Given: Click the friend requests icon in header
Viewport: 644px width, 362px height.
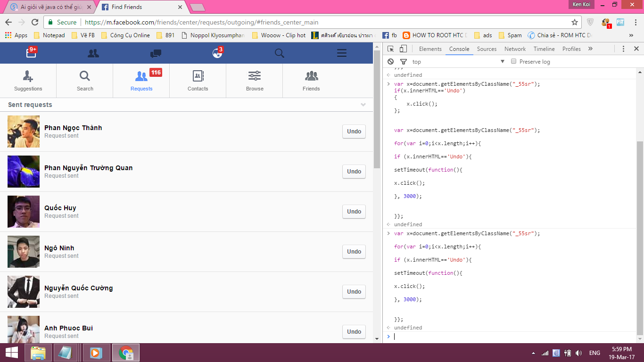Looking at the screenshot, I should coord(93,53).
